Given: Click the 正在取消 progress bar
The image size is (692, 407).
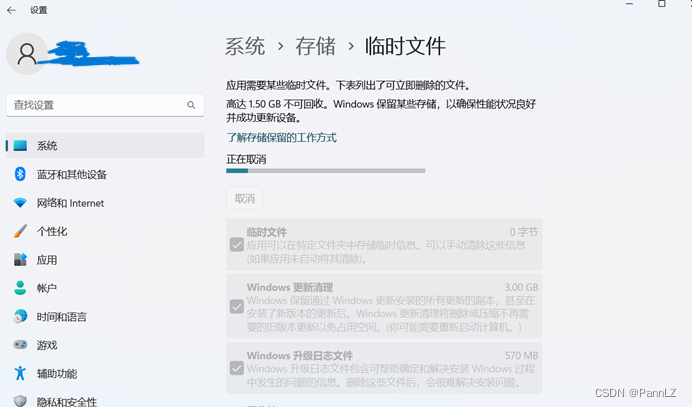Looking at the screenshot, I should (x=326, y=171).
